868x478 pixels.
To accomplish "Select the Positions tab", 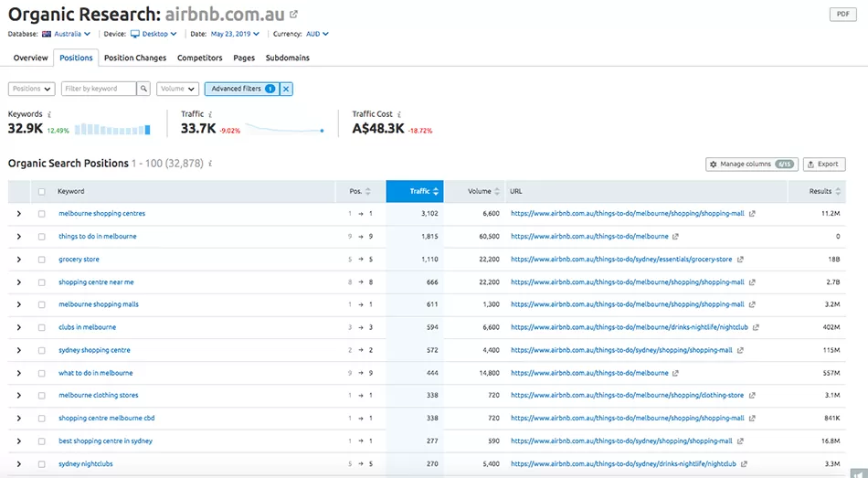I will (76, 58).
